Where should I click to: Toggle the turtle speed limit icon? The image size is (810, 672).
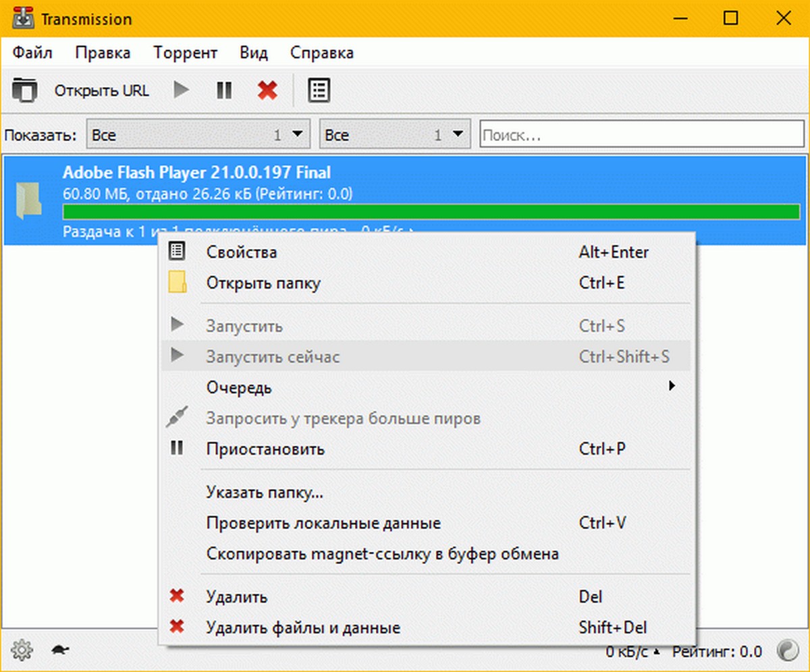(60, 651)
